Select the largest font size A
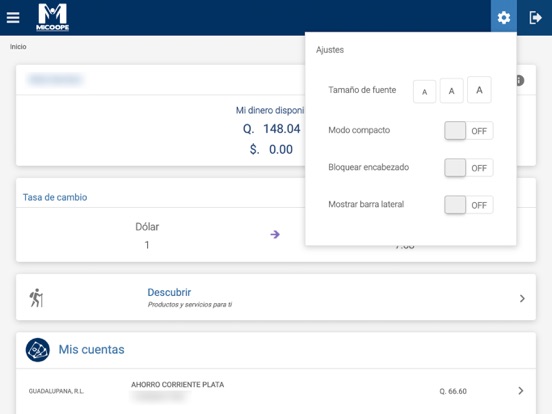 tap(479, 90)
